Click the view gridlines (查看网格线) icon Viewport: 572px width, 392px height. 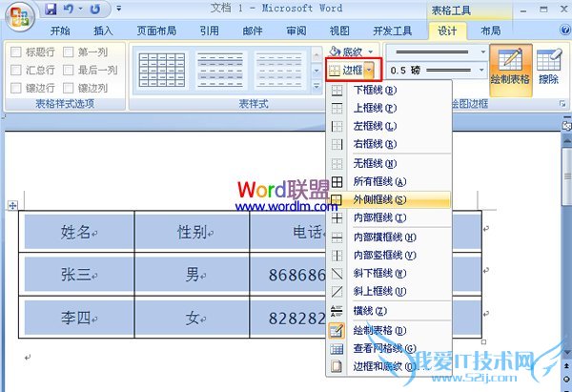(x=337, y=349)
